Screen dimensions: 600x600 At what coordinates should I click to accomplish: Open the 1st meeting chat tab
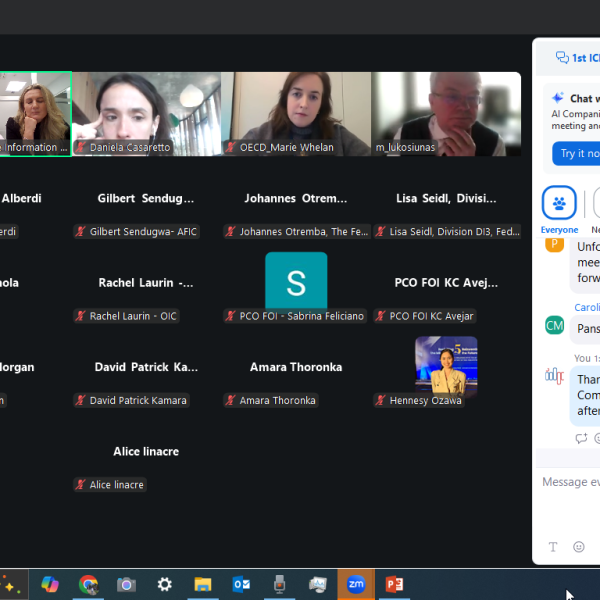(x=578, y=58)
